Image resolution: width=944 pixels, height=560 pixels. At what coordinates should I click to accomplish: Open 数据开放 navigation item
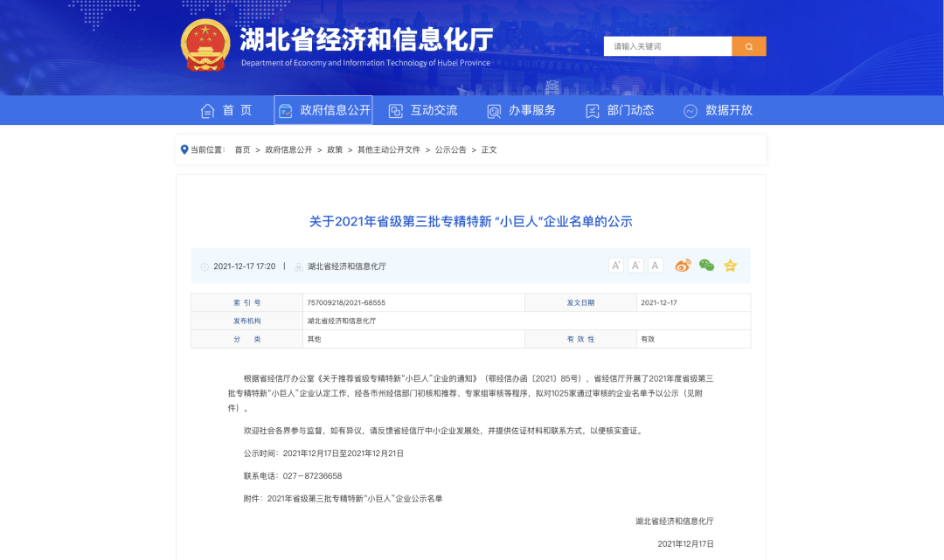pyautogui.click(x=718, y=110)
